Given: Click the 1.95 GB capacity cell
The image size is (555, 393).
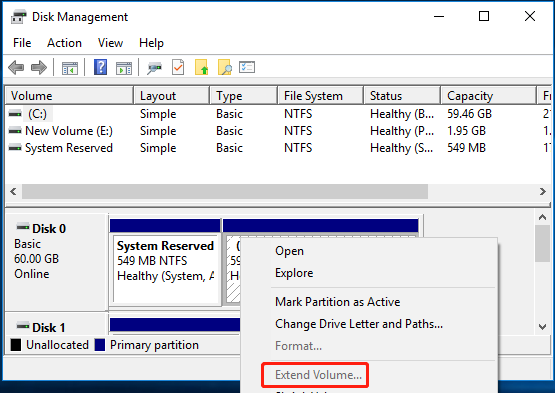Looking at the screenshot, I should 466,131.
